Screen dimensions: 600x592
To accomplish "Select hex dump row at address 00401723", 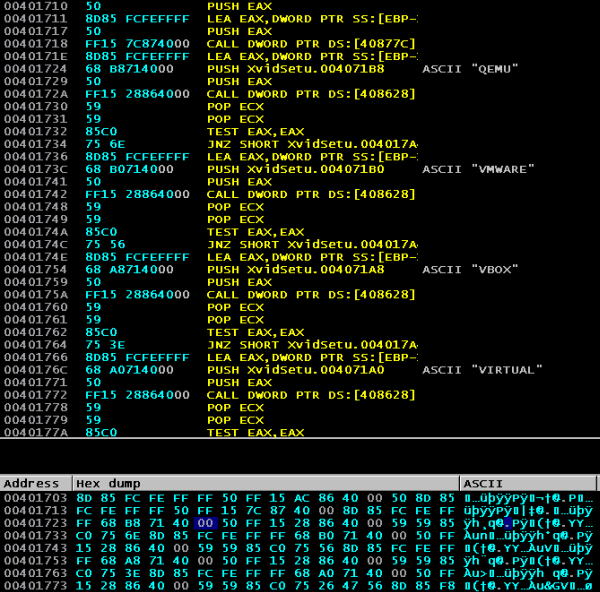I will pos(298,523).
